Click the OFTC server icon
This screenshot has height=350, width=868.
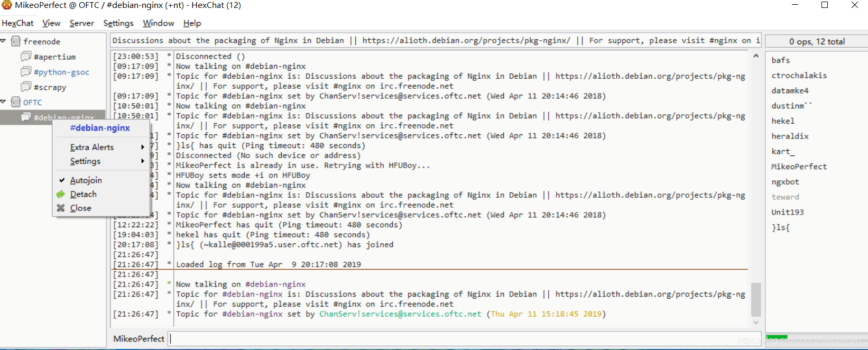[x=16, y=102]
